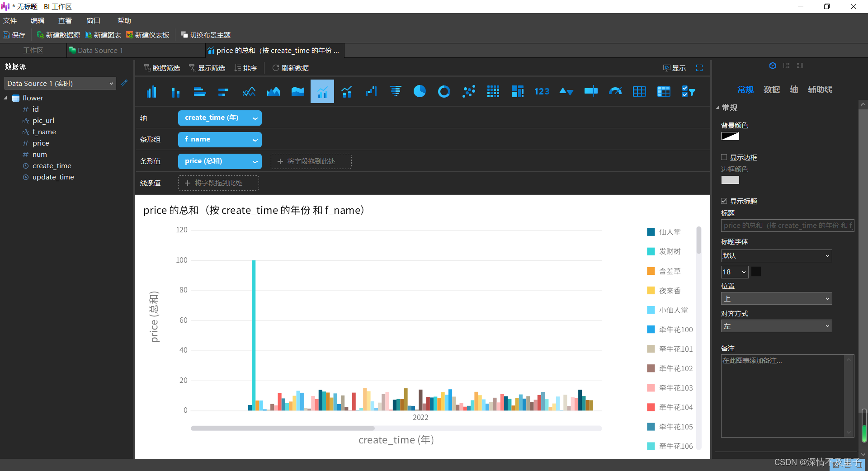Open the Data Source 1 (实时) dropdown
868x471 pixels.
[60, 83]
